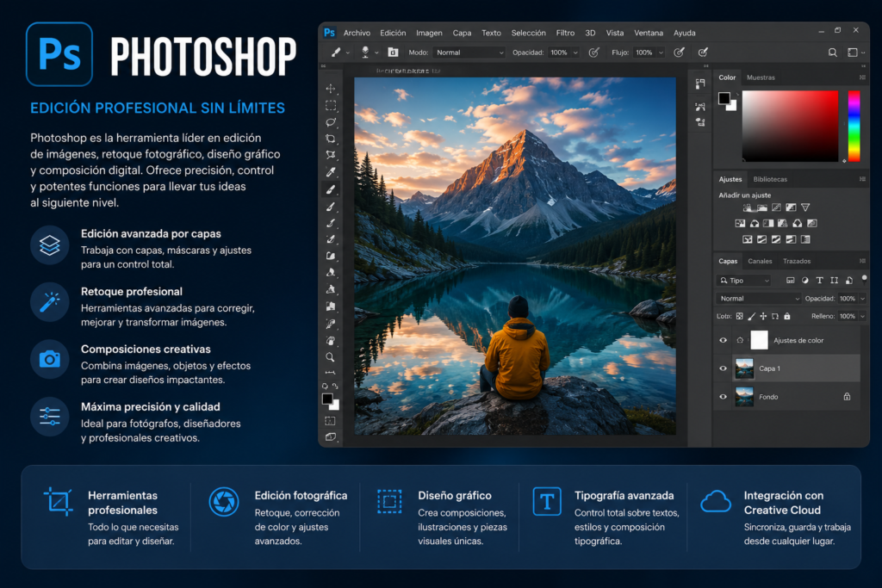Filter layers by adjustment layers icon
882x588 pixels.
[x=805, y=280]
